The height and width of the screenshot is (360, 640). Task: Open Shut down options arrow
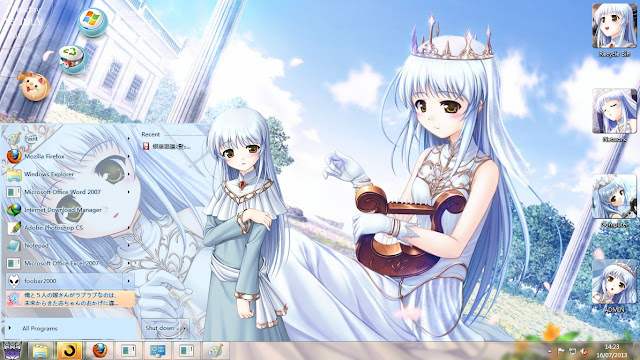point(184,328)
